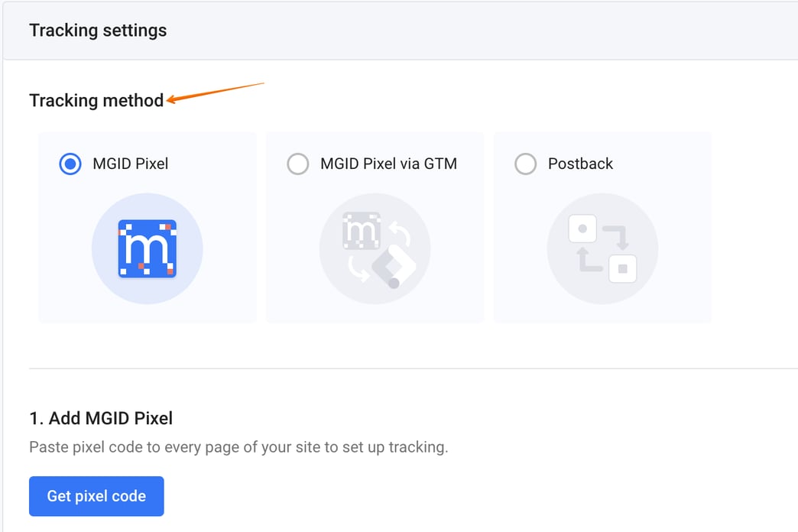
Task: Click the grayed-out GTM method icon
Action: (374, 247)
